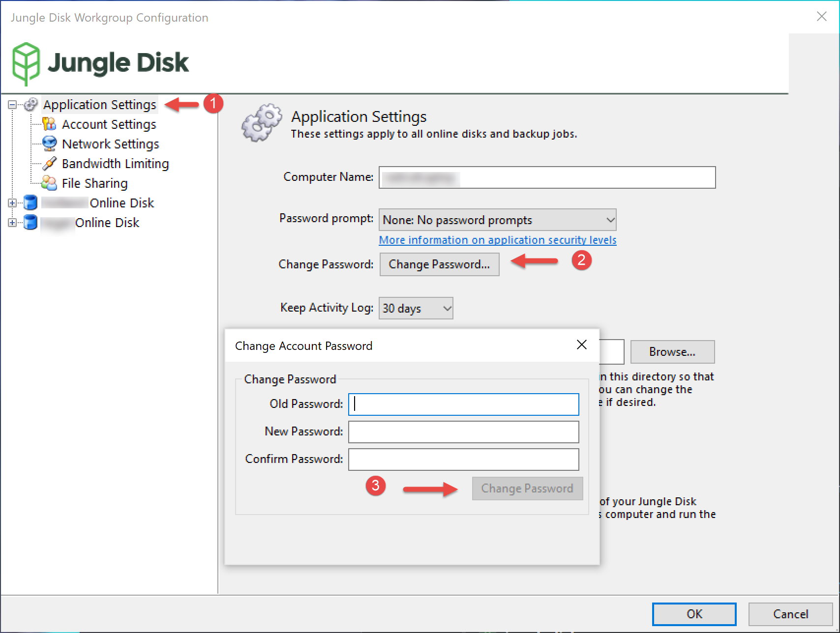Click the Keep Activity Log label
This screenshot has height=633, width=840.
(327, 308)
